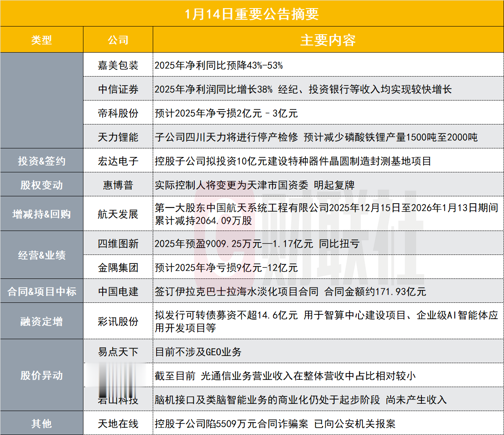Select the '公司' column header
This screenshot has height=435, width=504.
(118, 40)
